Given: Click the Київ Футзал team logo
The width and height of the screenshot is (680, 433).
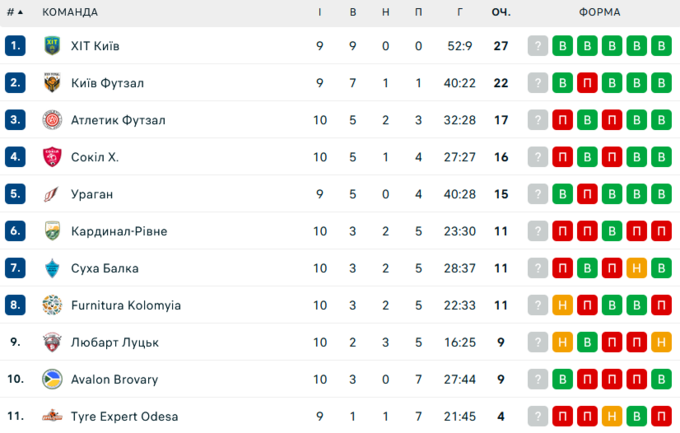Looking at the screenshot, I should (52, 83).
